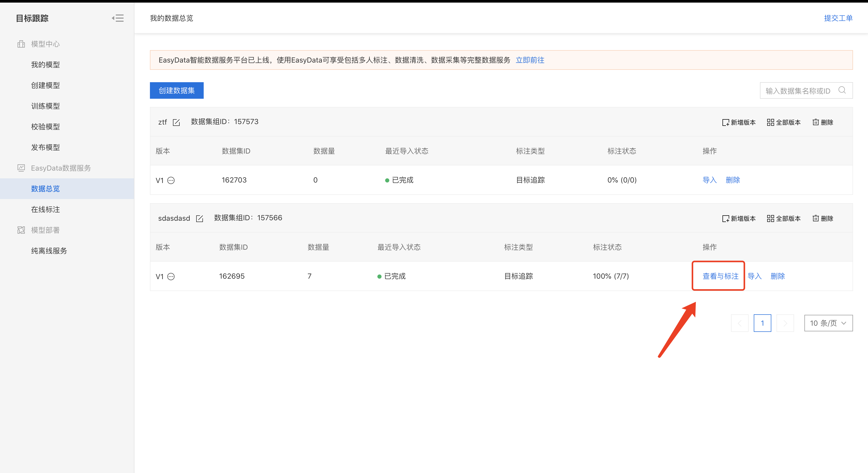Click the 模型中心 building icon
Screen dimensions: 868x473
[x=21, y=44]
